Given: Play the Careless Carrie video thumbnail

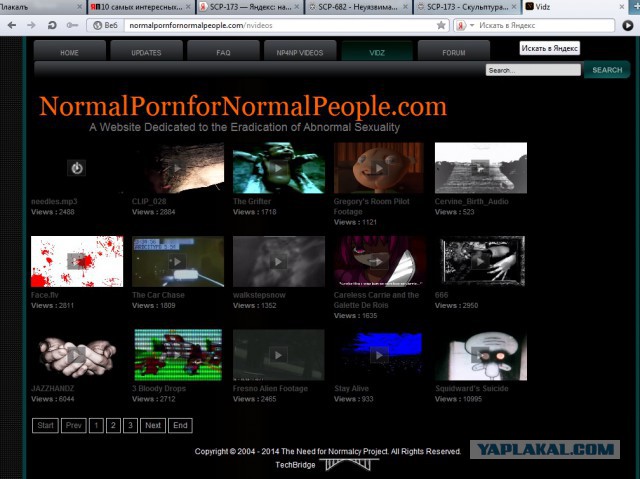Looking at the screenshot, I should (379, 261).
